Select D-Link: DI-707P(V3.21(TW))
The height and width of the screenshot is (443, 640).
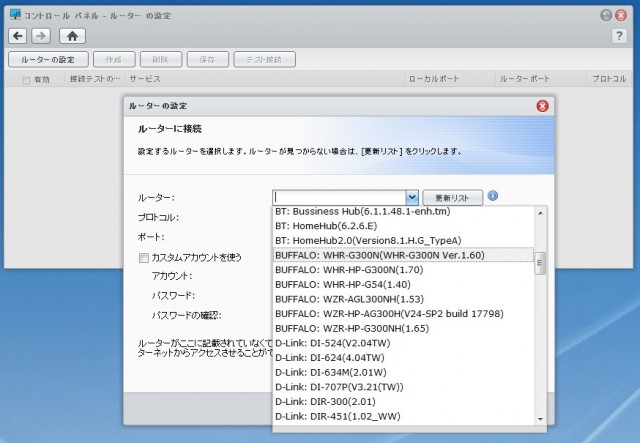tap(403, 387)
